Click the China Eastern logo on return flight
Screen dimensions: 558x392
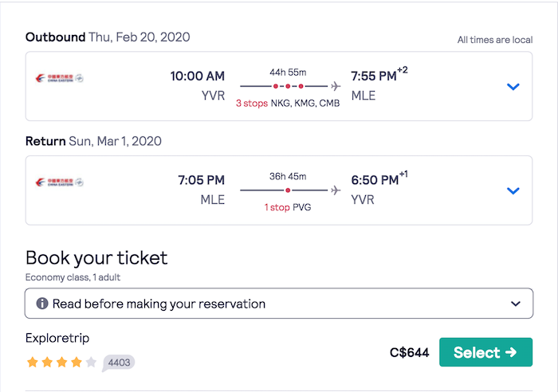(x=60, y=182)
